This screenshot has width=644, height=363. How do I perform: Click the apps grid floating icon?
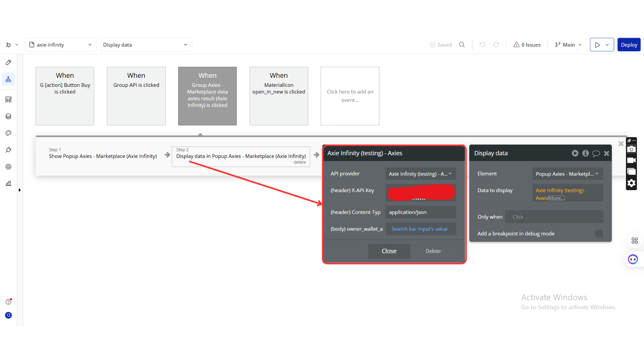(x=635, y=240)
